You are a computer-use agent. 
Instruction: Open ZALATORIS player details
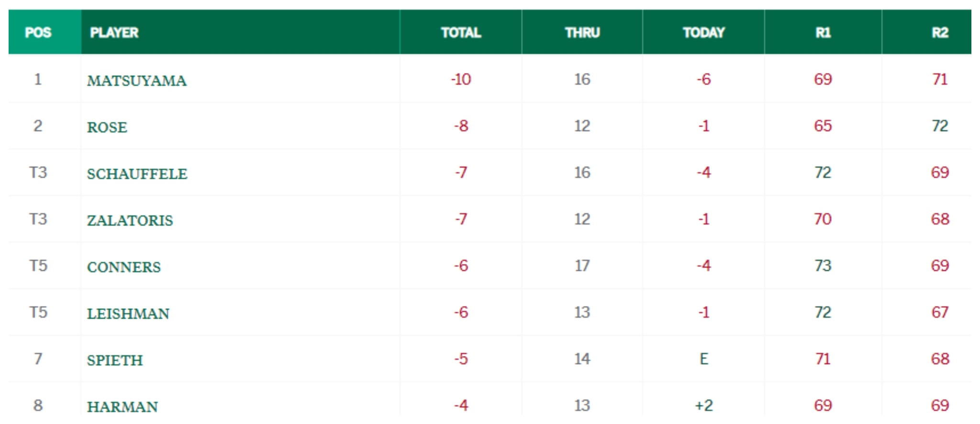point(130,220)
